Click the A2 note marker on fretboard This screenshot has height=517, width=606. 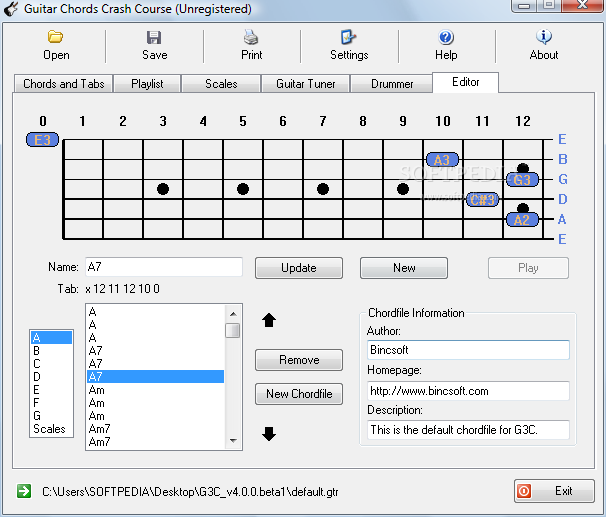pos(522,220)
